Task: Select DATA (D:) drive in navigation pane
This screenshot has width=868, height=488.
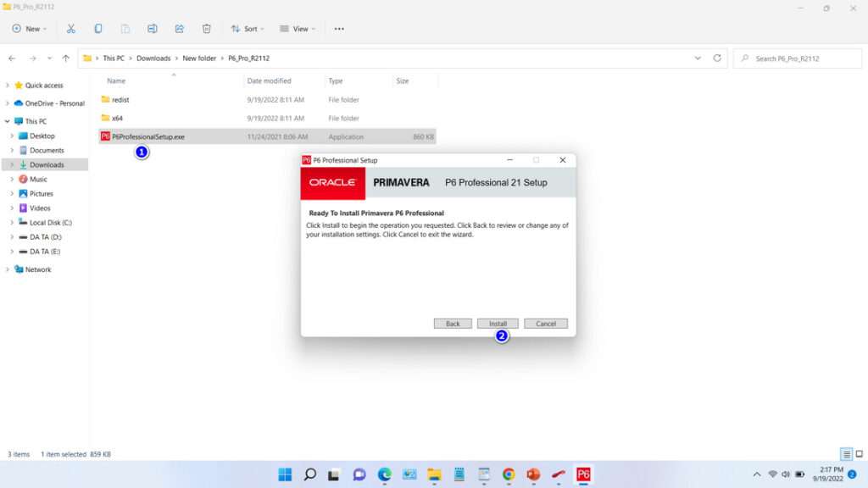Action: click(46, 237)
